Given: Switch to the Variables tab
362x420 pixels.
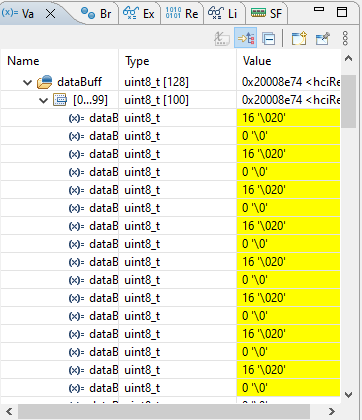Looking at the screenshot, I should tap(27, 14).
